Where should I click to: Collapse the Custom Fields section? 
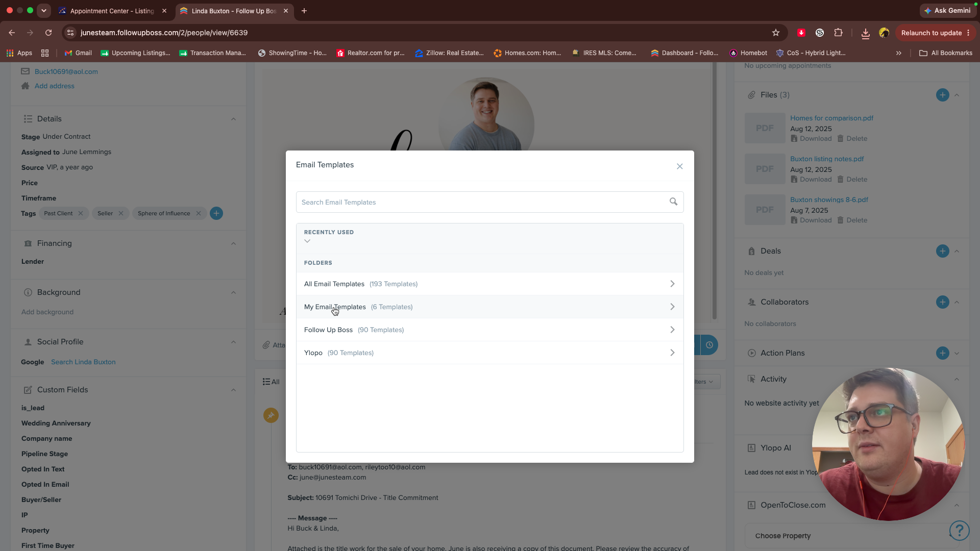[x=233, y=390]
